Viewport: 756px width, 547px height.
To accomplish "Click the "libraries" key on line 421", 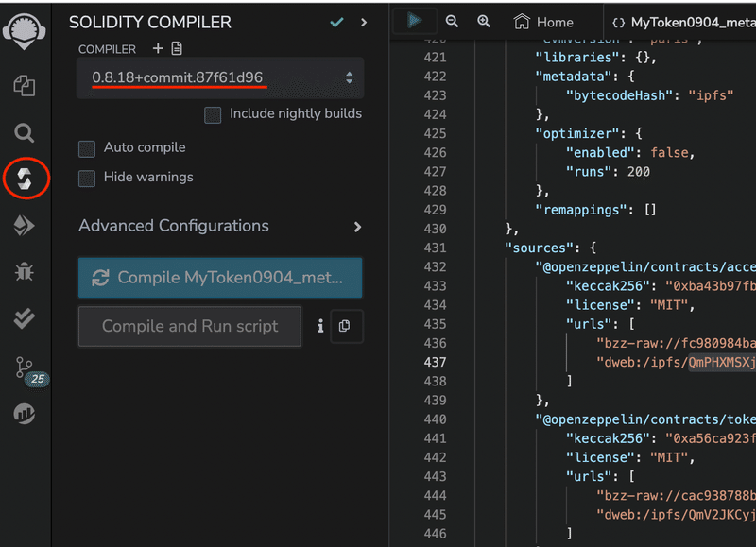I will click(577, 58).
